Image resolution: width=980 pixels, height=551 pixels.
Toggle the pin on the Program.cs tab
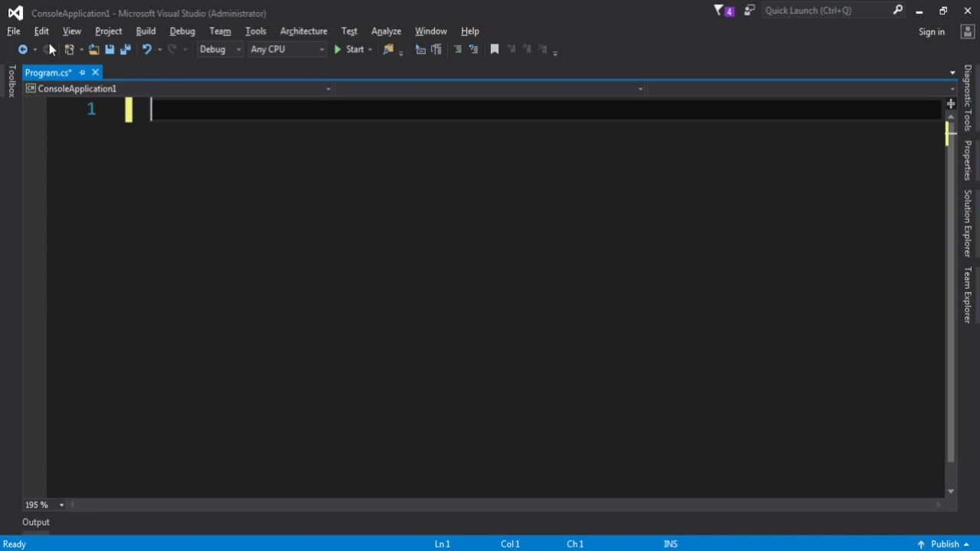click(x=82, y=73)
